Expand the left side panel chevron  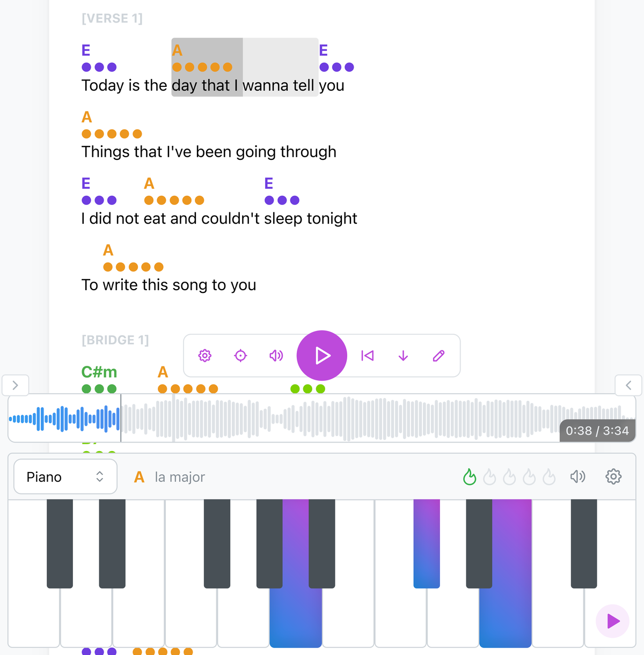(15, 385)
